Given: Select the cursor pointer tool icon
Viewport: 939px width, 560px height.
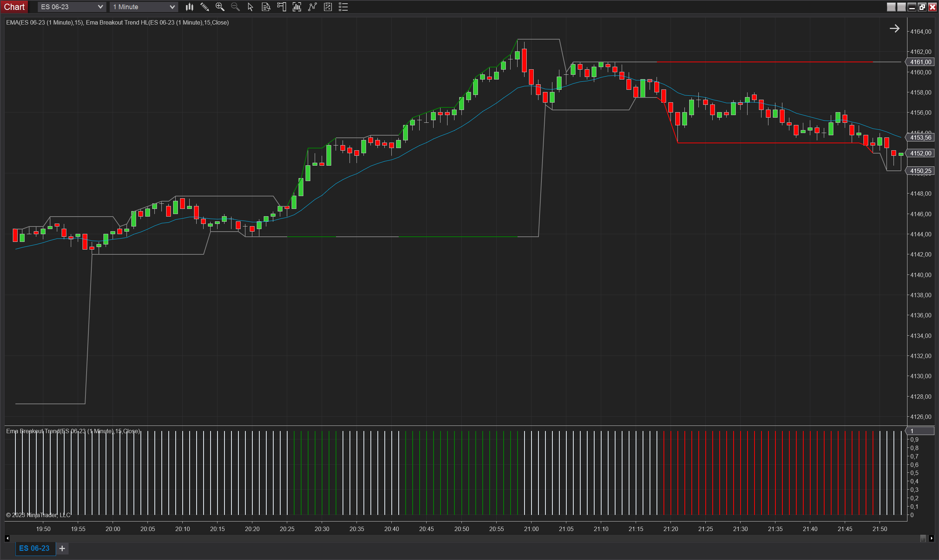Looking at the screenshot, I should (x=250, y=7).
